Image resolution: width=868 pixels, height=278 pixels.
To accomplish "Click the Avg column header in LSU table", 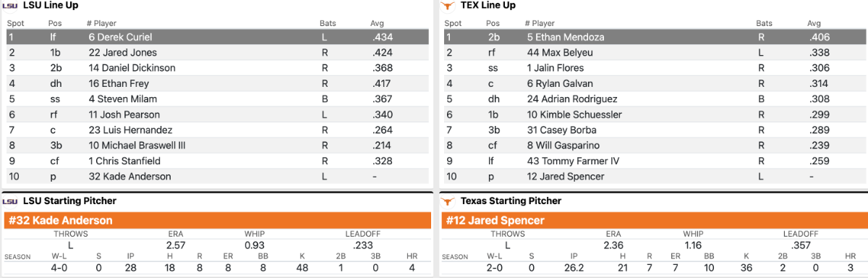I will point(377,23).
